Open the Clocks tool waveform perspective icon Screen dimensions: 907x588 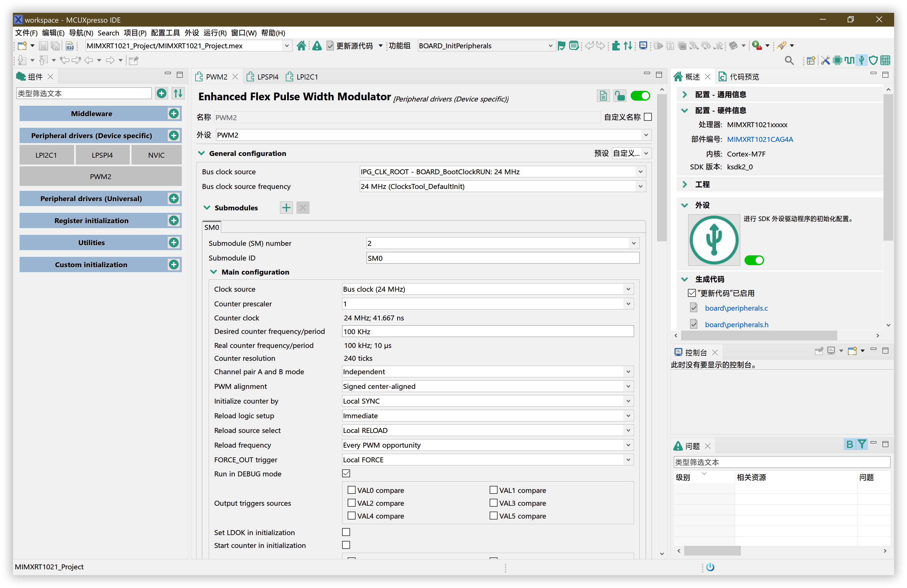[x=849, y=60]
